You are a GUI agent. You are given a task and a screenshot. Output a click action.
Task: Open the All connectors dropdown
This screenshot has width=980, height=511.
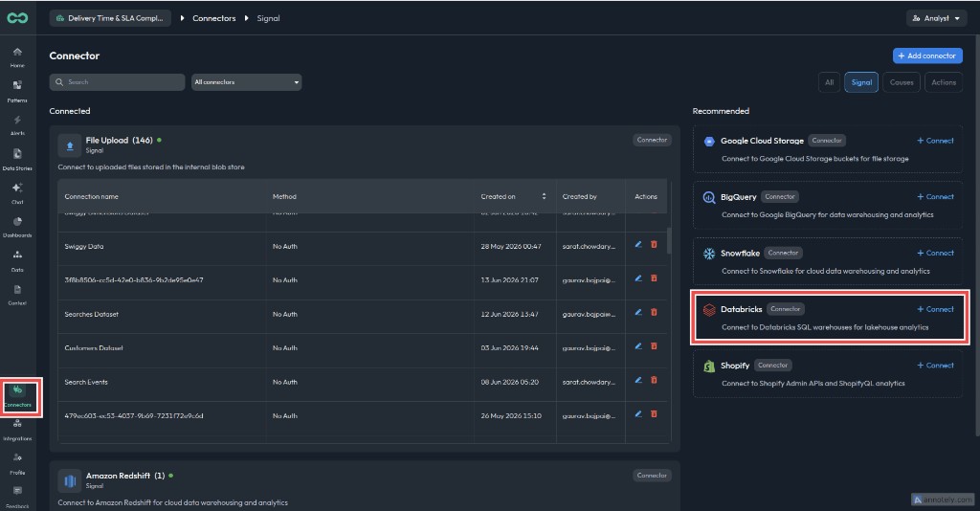point(246,82)
